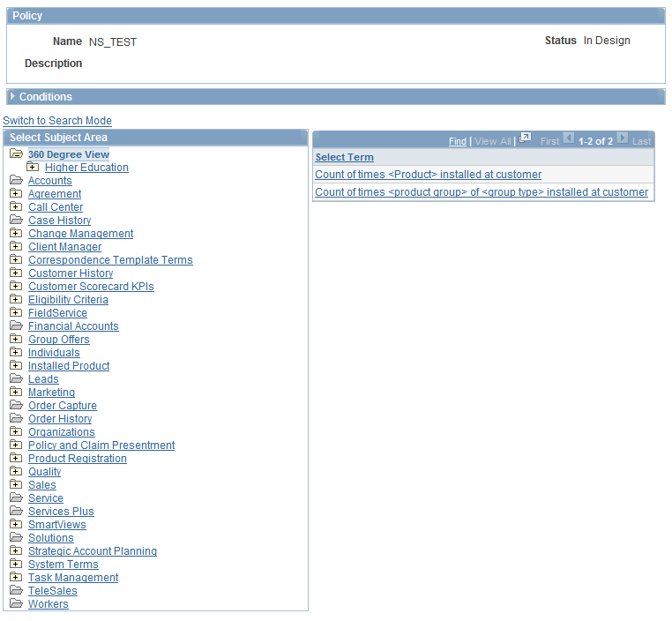Open the Order Capture link
672x621 pixels.
click(63, 406)
